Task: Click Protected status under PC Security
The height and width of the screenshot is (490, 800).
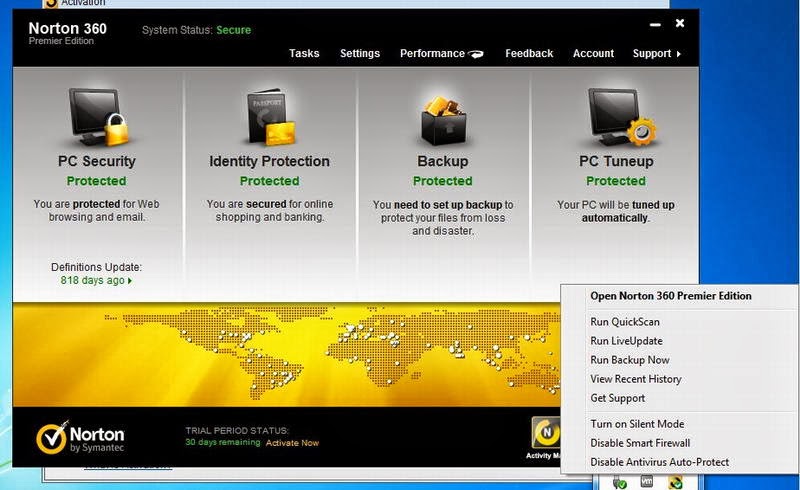Action: [x=96, y=181]
